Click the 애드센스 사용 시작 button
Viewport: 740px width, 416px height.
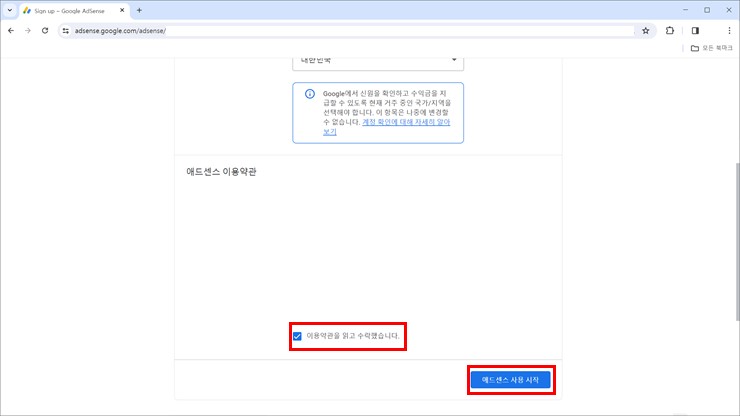point(511,380)
